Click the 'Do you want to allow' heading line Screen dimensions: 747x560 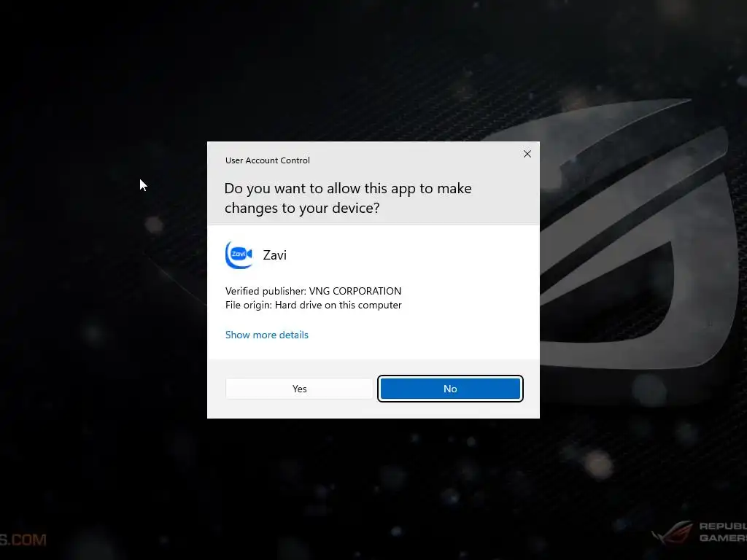348,189
